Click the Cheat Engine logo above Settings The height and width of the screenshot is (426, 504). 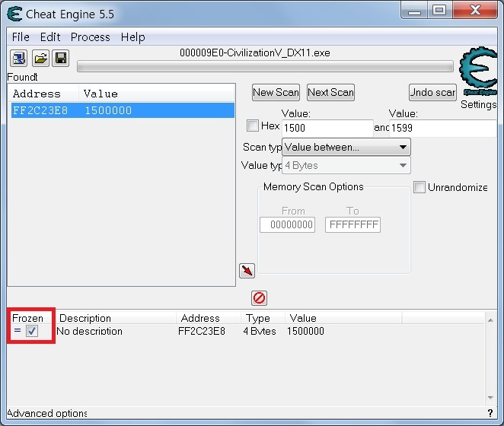coord(479,72)
